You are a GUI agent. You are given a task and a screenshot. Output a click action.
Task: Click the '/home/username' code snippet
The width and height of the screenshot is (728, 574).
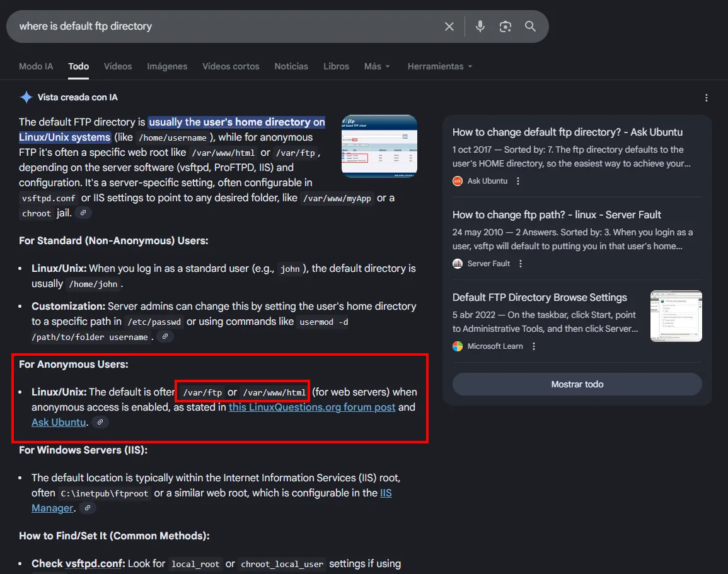(x=173, y=138)
